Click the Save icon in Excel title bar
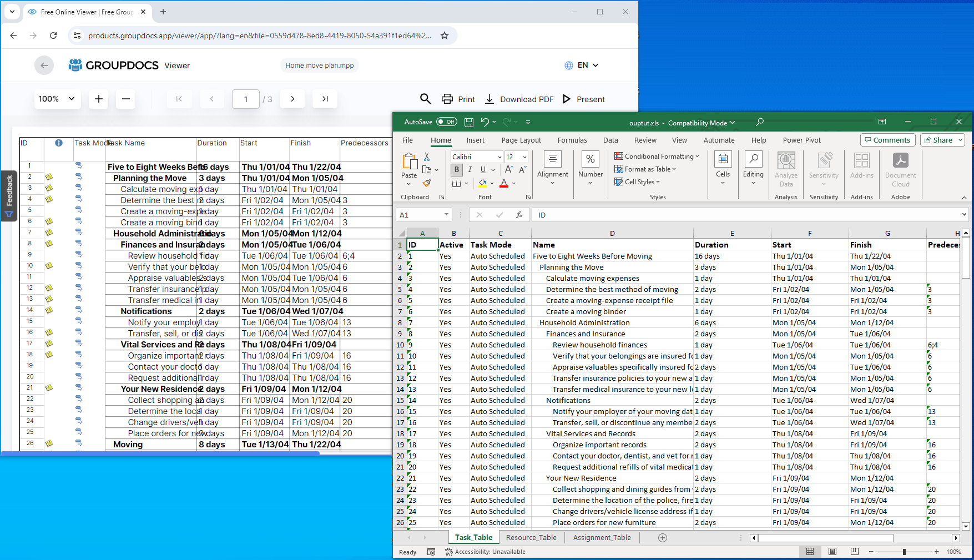 coord(469,122)
